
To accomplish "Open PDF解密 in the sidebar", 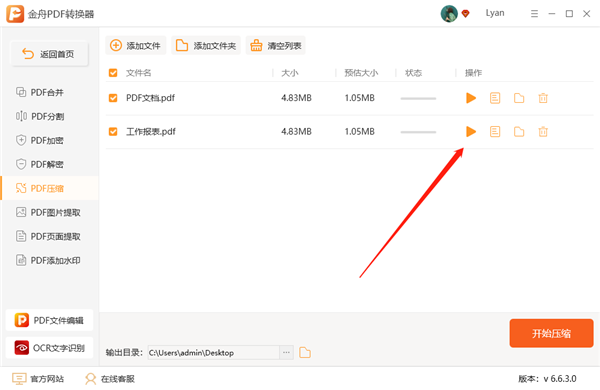I will click(50, 165).
